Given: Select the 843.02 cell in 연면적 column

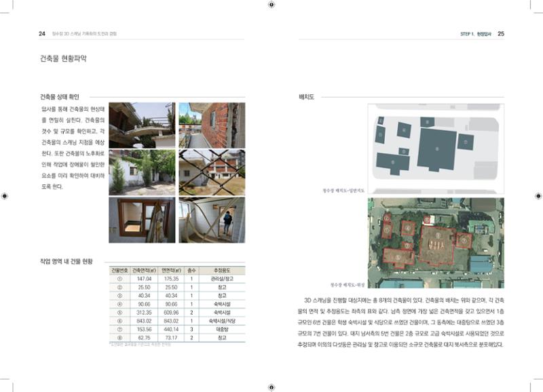Looking at the screenshot, I should (x=172, y=321).
